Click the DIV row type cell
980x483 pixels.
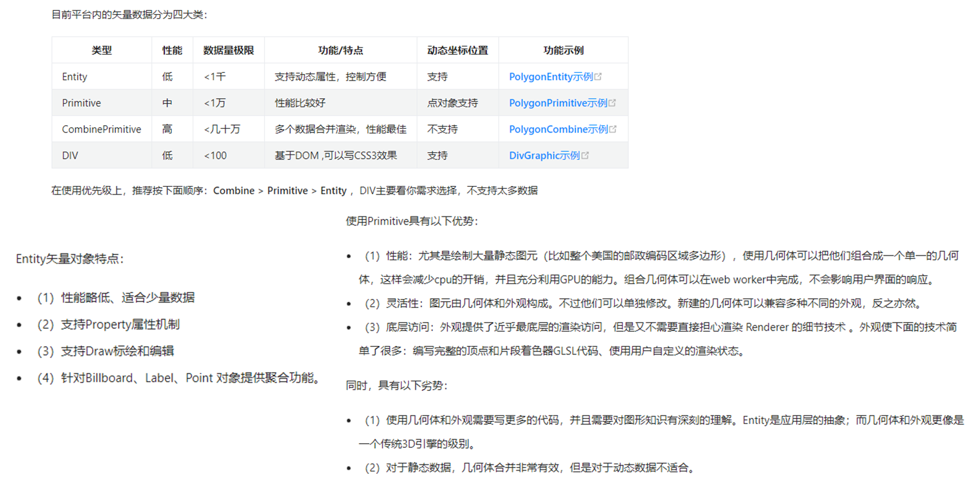pyautogui.click(x=70, y=156)
